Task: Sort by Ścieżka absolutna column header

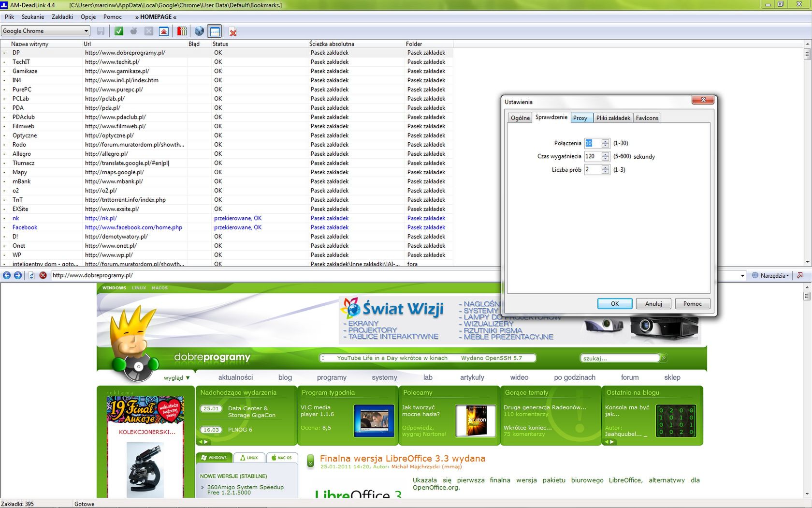Action: (x=356, y=44)
